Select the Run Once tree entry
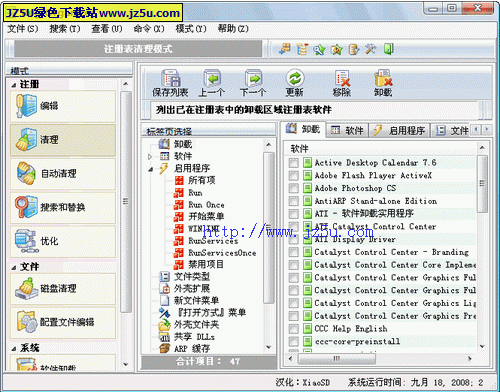Screen dimensions: 500x392 pyautogui.click(x=206, y=205)
